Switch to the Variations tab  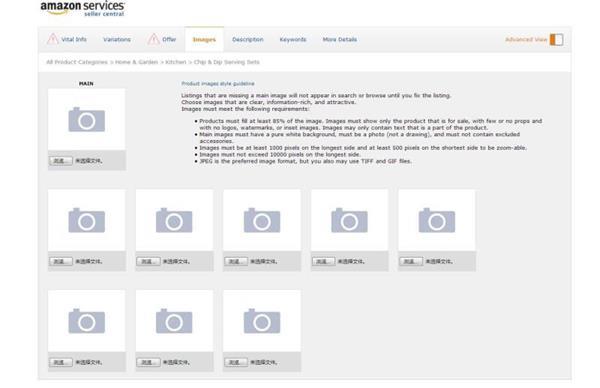[x=117, y=39]
